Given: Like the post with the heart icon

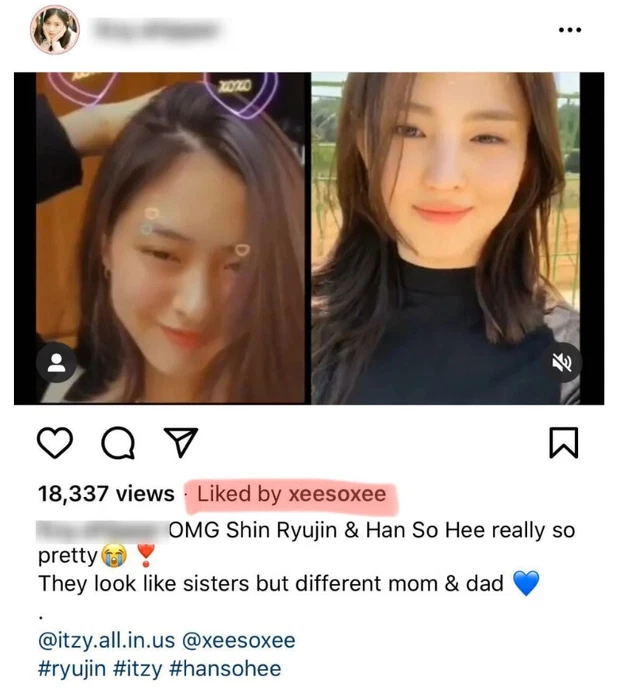Looking at the screenshot, I should pos(55,443).
